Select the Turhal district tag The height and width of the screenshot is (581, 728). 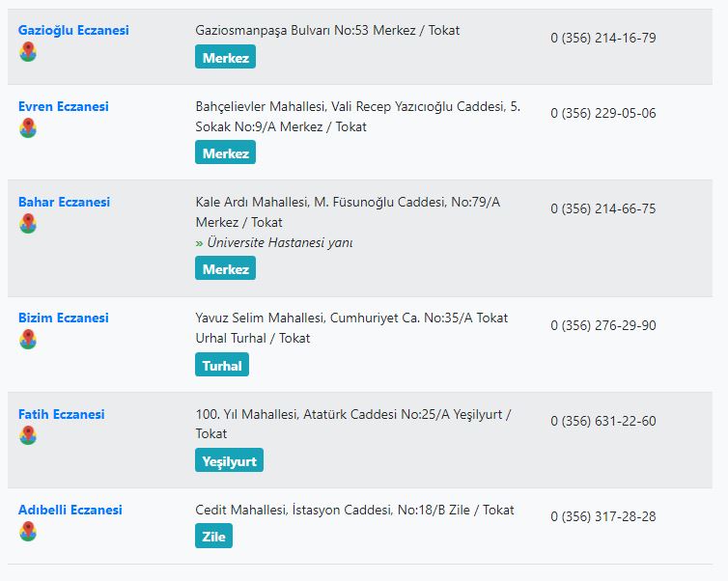[222, 365]
